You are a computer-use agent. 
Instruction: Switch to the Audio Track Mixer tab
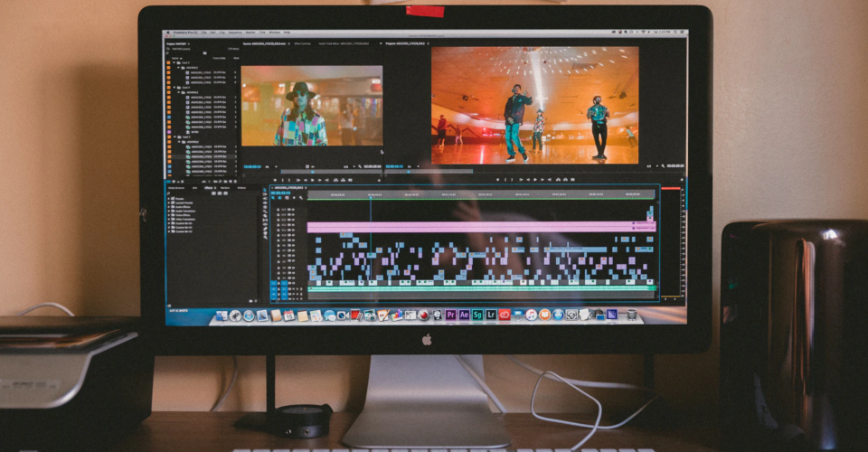pos(344,43)
